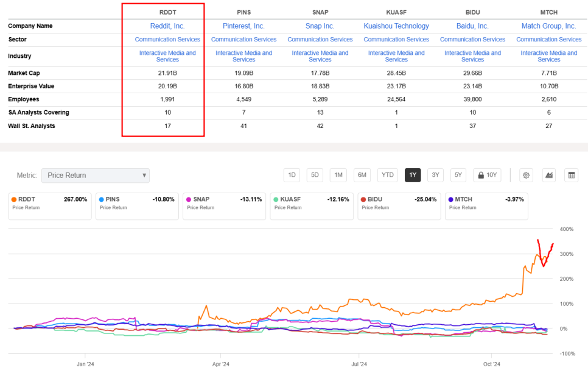Switch to area chart view icon
Image resolution: width=588 pixels, height=373 pixels.
(x=549, y=175)
